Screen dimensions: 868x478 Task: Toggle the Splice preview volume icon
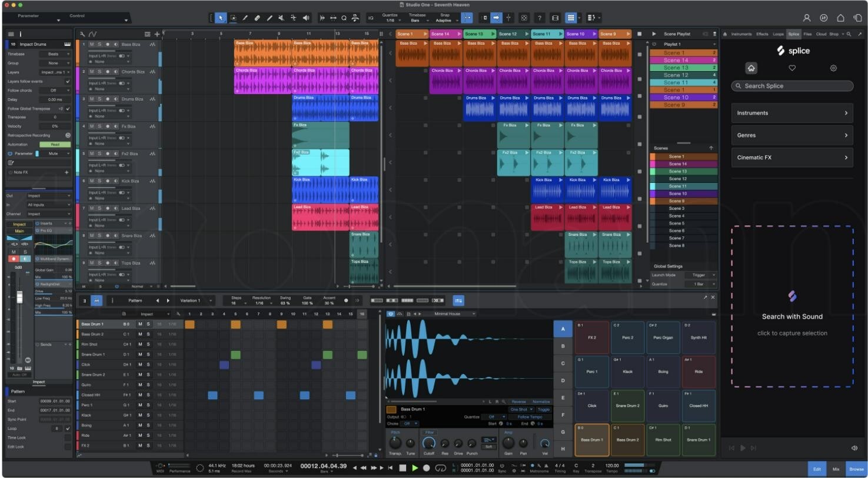pos(854,448)
